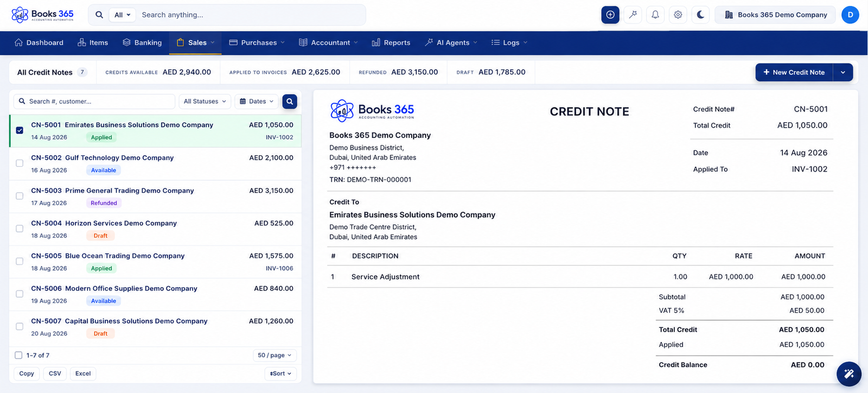Viewport: 868px width, 393px height.
Task: Expand the Accountant menu chevron
Action: pyautogui.click(x=356, y=42)
